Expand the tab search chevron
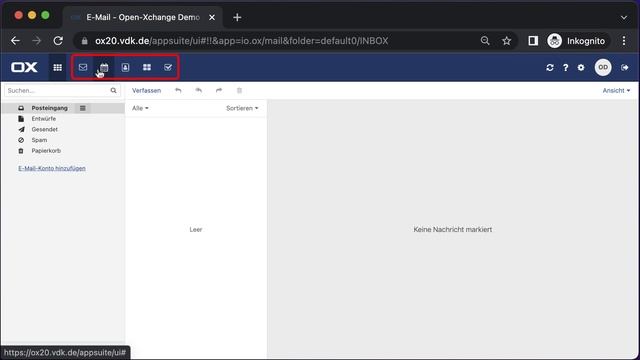Screen dimensions: 640x360 (624, 18)
